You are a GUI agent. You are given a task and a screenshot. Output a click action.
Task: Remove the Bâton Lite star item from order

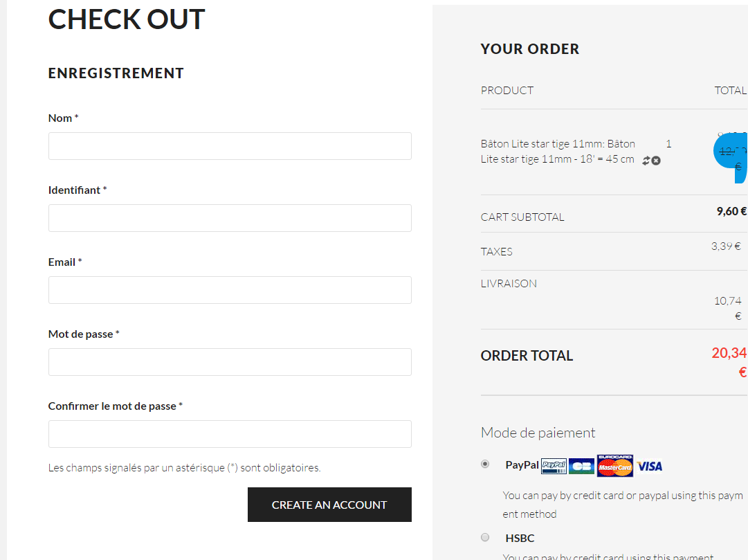656,161
